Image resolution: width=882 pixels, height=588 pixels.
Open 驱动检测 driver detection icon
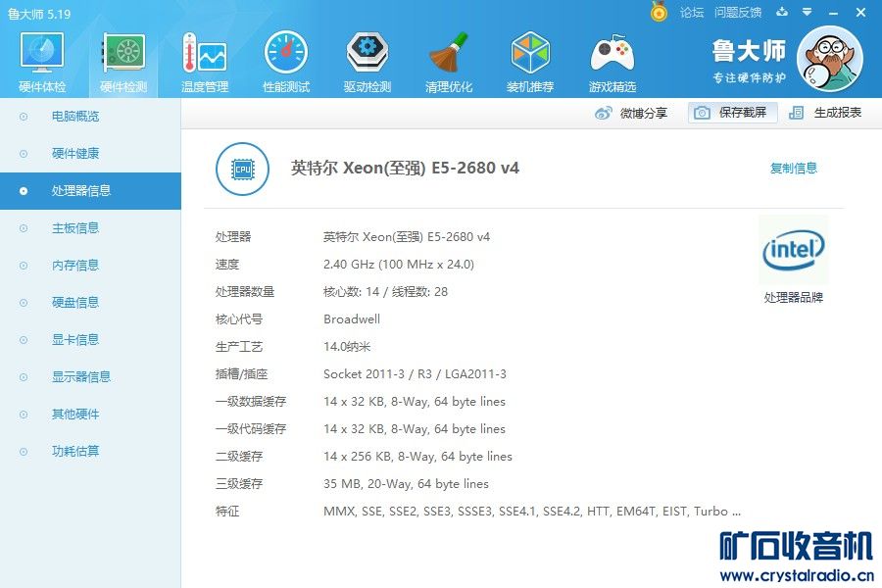(x=367, y=53)
